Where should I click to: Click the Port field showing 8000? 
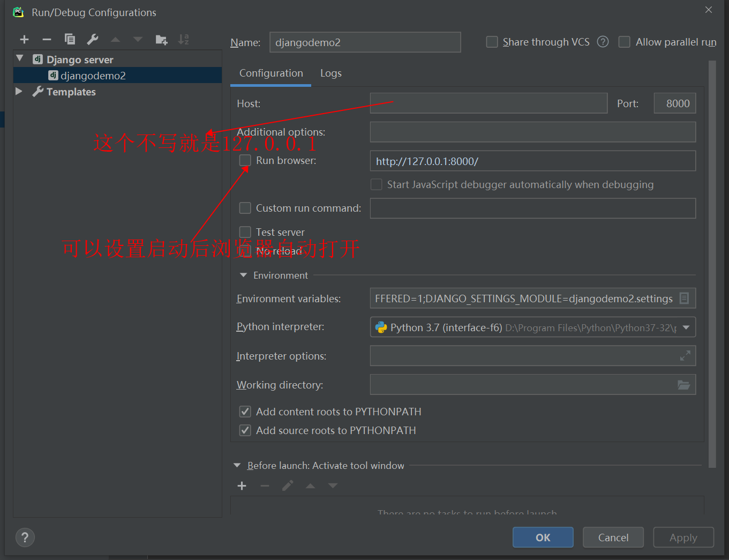(x=675, y=103)
